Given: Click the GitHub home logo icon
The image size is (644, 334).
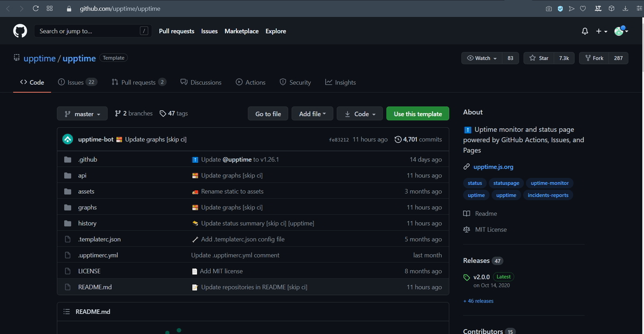Looking at the screenshot, I should coord(19,31).
